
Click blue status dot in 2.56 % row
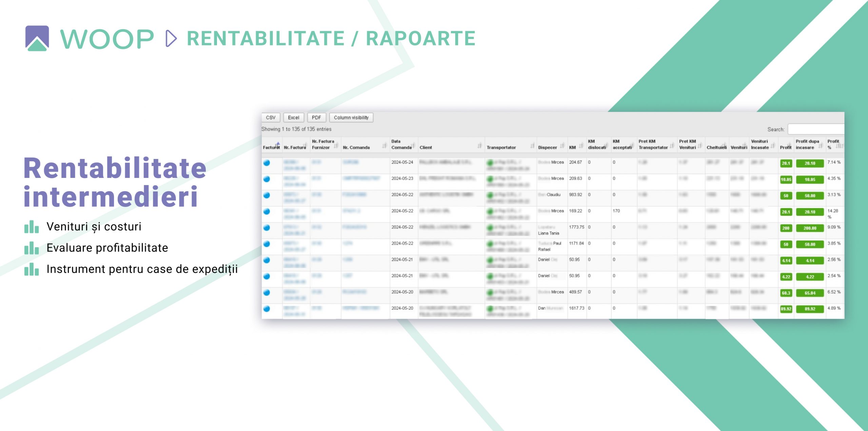[267, 260]
